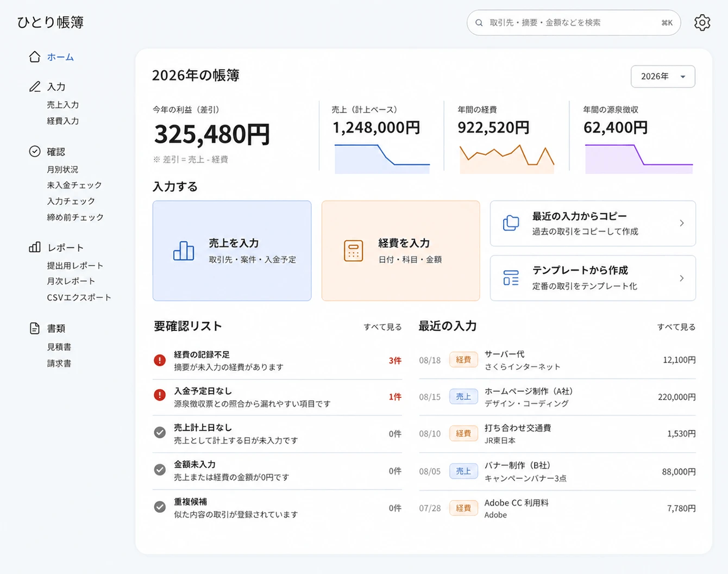Click the 7,780円 amount

[x=681, y=508]
